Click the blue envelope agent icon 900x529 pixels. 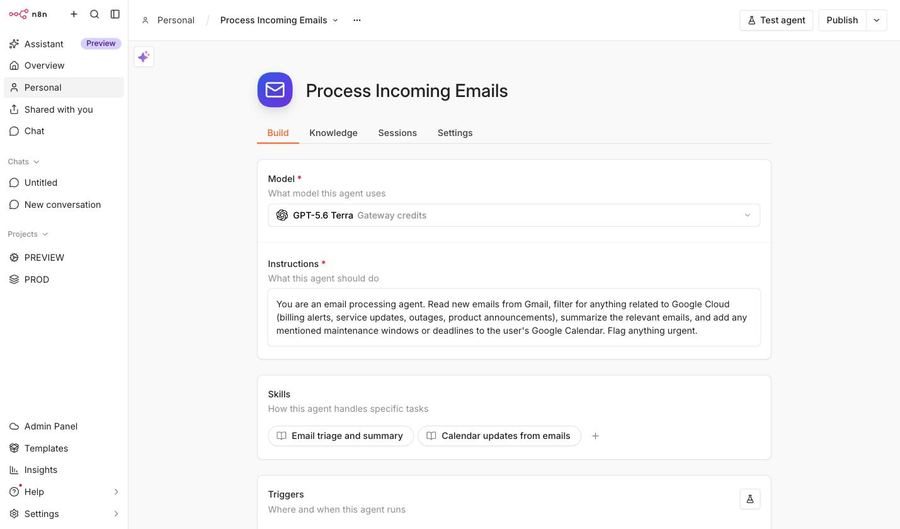275,90
